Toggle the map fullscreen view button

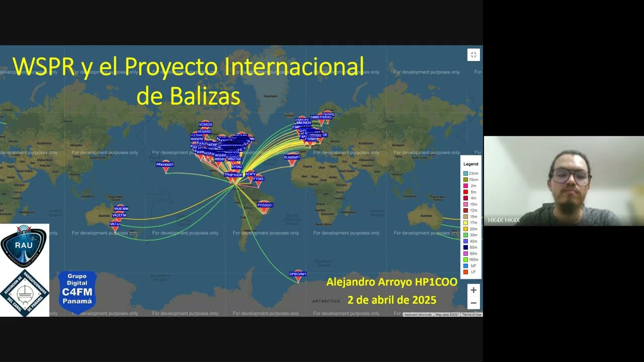coord(473,55)
